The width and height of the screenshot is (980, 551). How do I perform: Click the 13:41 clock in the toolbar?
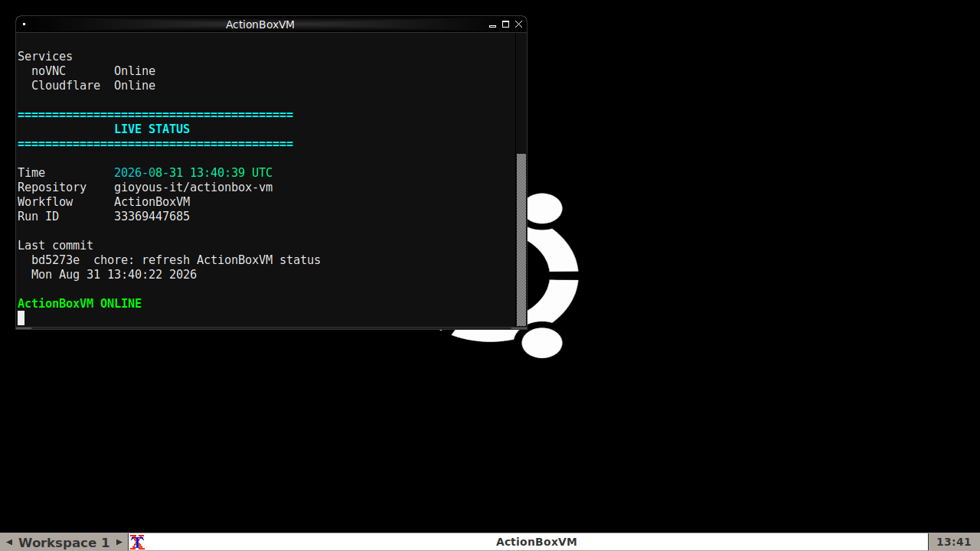point(953,542)
